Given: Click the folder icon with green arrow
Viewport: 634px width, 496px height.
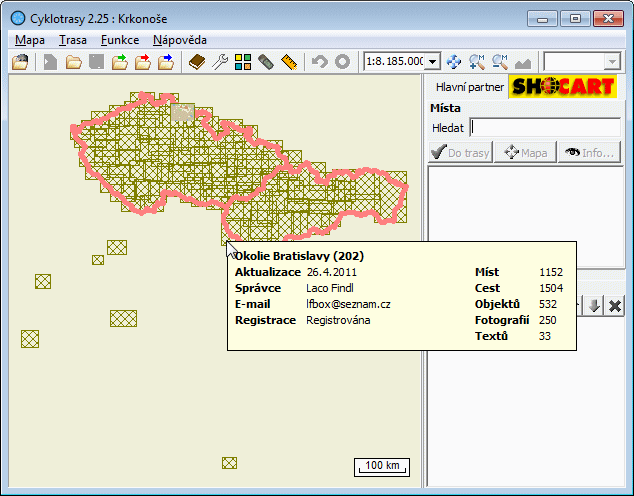Looking at the screenshot, I should click(120, 62).
